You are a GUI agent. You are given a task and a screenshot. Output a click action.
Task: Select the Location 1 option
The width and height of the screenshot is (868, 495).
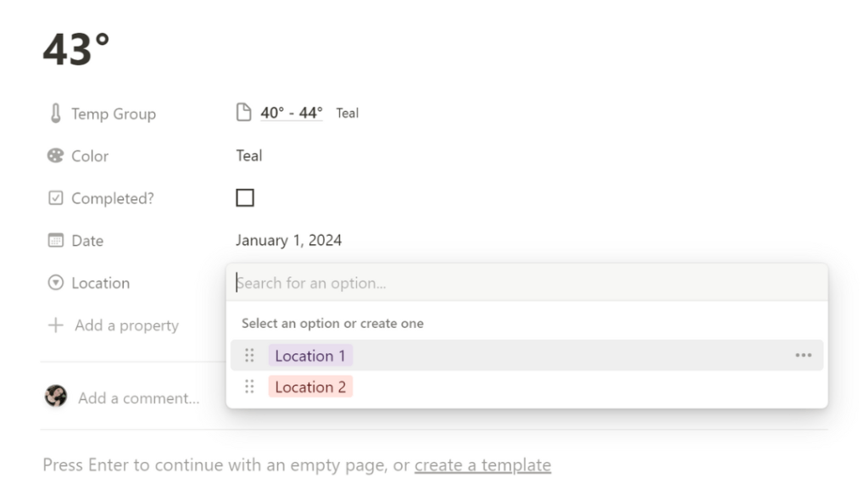coord(310,356)
